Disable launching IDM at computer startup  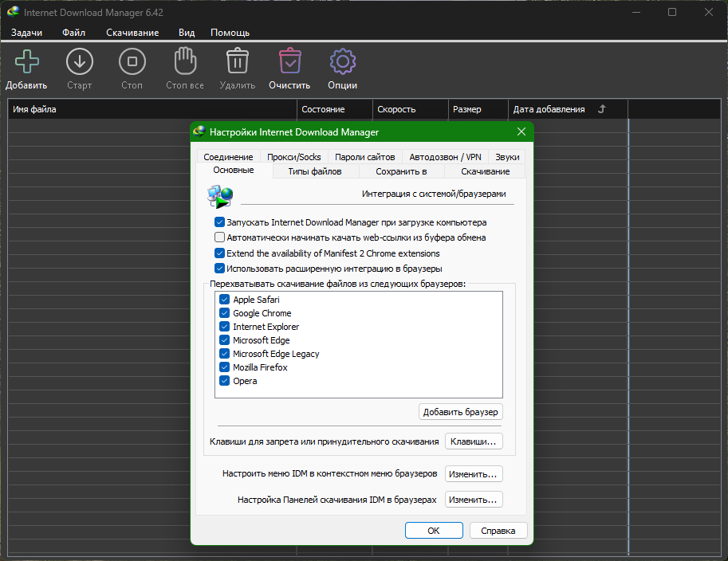tap(219, 222)
